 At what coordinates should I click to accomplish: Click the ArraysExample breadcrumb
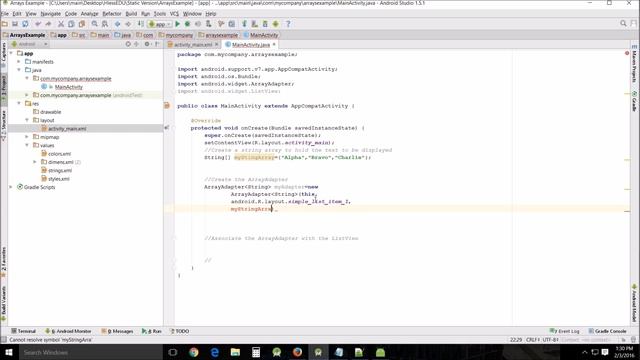24,35
